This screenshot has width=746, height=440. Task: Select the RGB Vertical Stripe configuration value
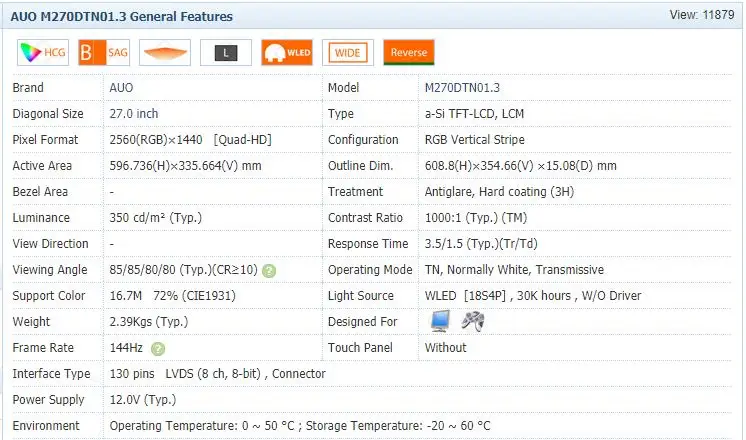[x=474, y=140]
